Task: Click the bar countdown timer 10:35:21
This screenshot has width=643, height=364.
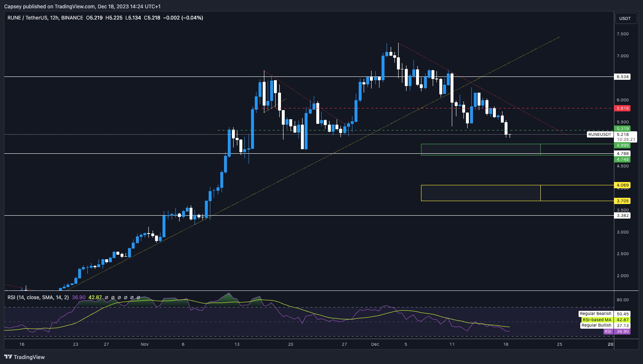Action: click(626, 140)
